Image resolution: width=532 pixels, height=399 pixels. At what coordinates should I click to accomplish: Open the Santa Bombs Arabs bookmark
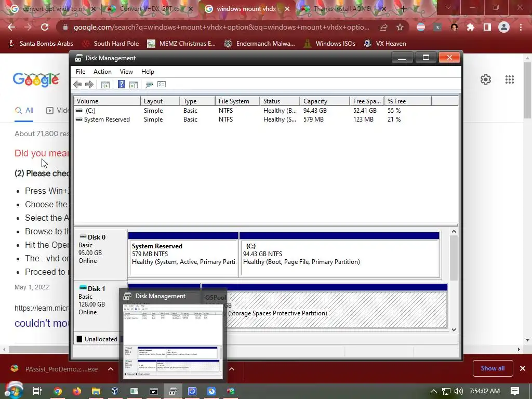41,44
